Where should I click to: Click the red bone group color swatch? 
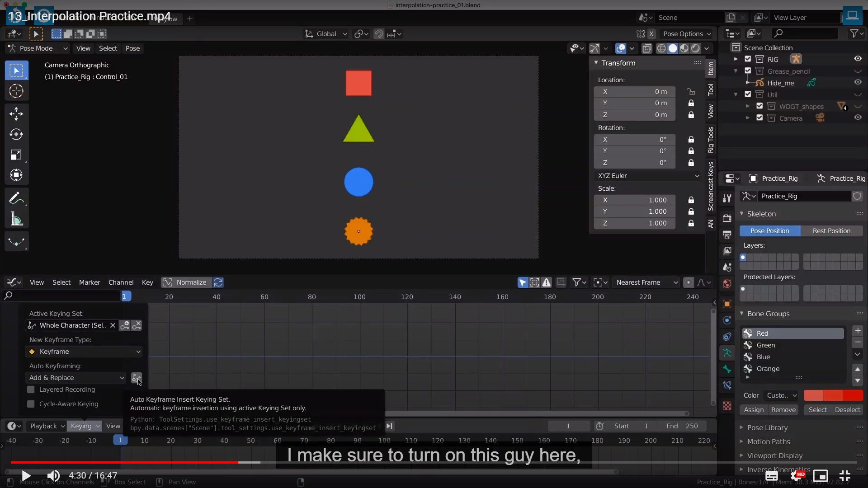813,395
